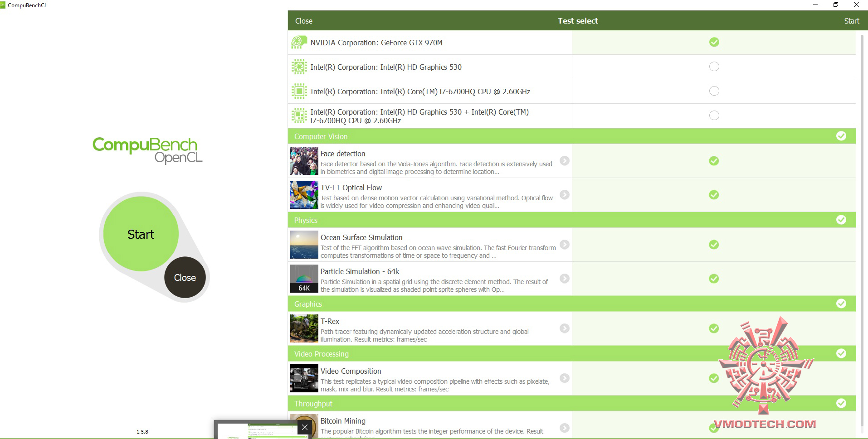Viewport: 868px width, 439px height.
Task: Expand Face detection details arrow
Action: click(565, 161)
